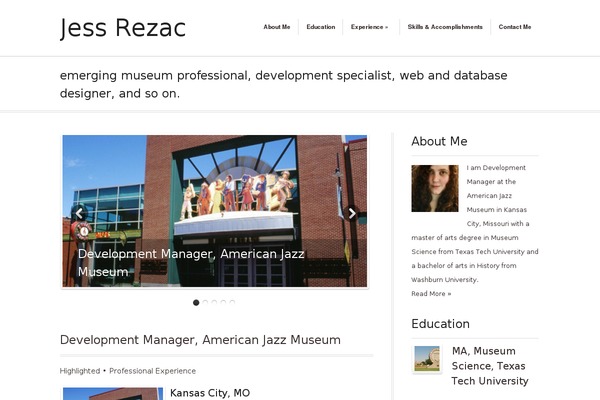Click the Jess Rezac site title
600x400 pixels.
[123, 28]
